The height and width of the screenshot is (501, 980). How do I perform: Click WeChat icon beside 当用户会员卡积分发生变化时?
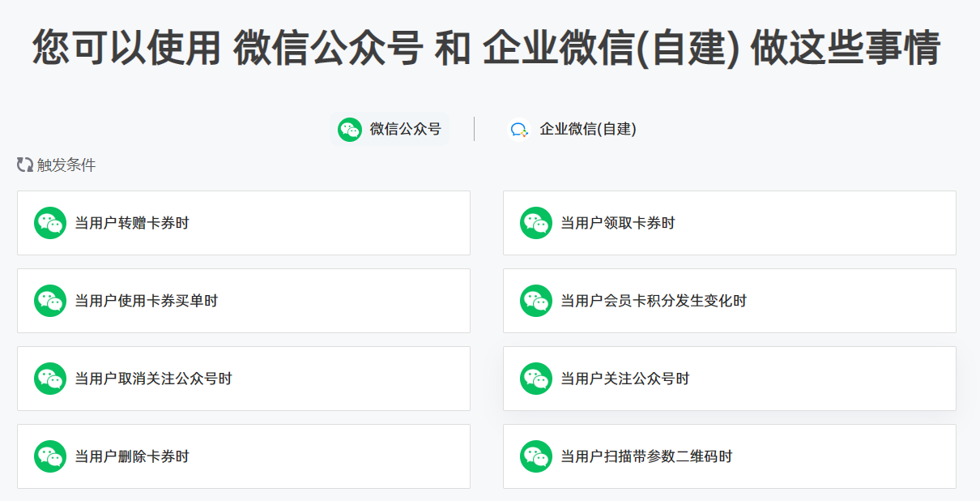pos(536,301)
